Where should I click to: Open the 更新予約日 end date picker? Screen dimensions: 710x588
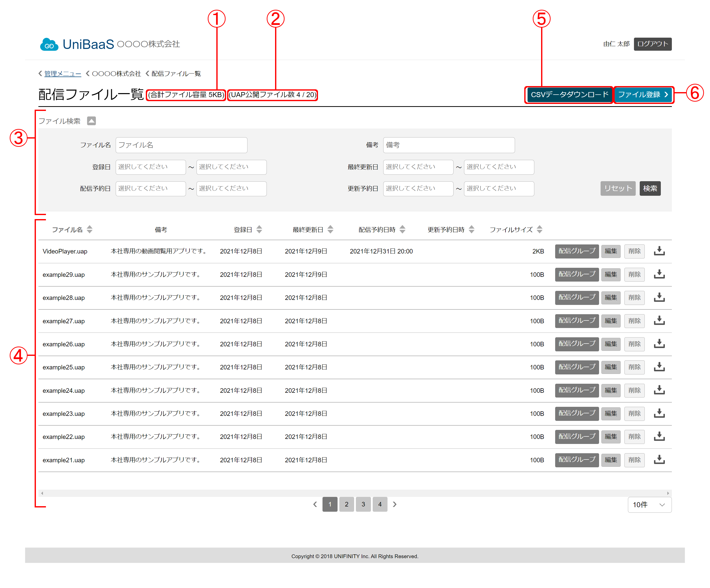(499, 189)
